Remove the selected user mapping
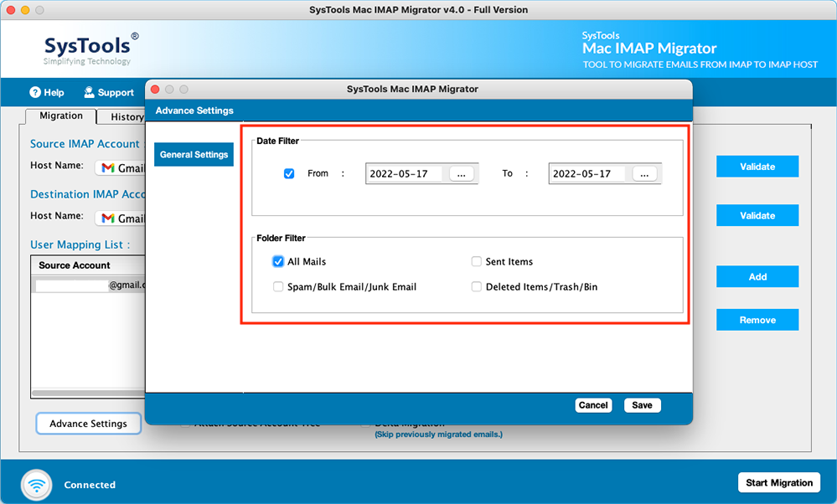Viewport: 837px width, 504px height. tap(757, 320)
